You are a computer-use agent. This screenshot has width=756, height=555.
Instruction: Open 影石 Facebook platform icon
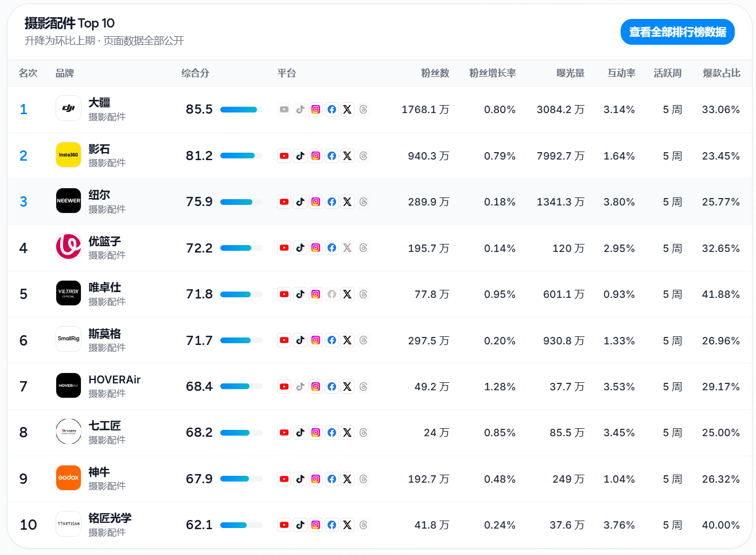332,156
